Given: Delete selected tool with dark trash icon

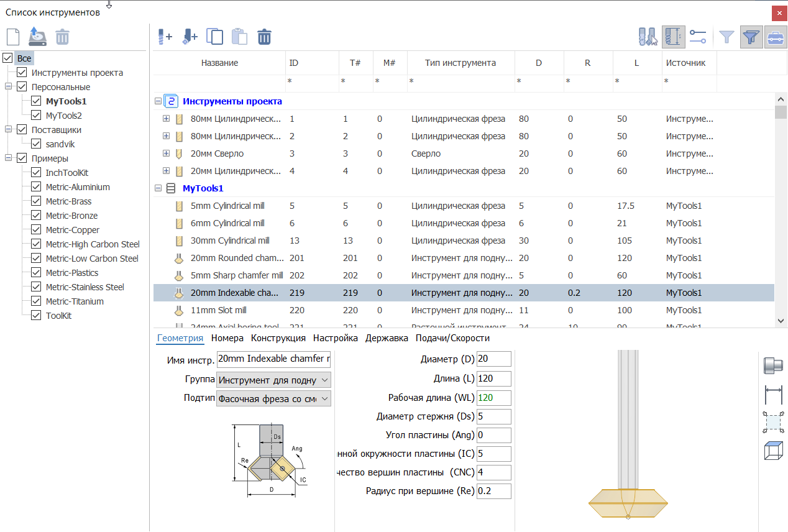Looking at the screenshot, I should pyautogui.click(x=264, y=37).
